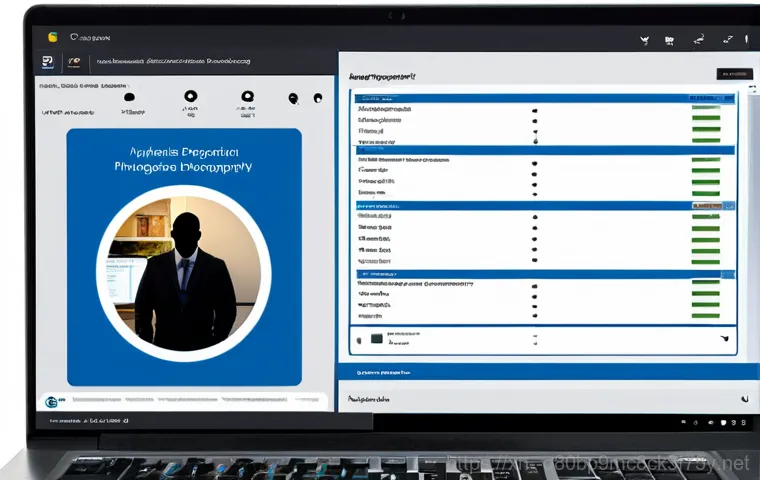Click the white heading on the blue card
The image size is (760, 480).
point(184,160)
